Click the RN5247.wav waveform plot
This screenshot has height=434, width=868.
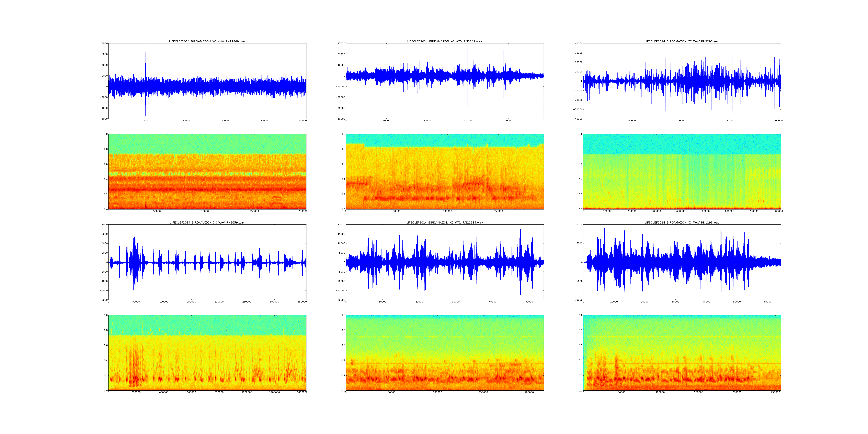(x=444, y=81)
